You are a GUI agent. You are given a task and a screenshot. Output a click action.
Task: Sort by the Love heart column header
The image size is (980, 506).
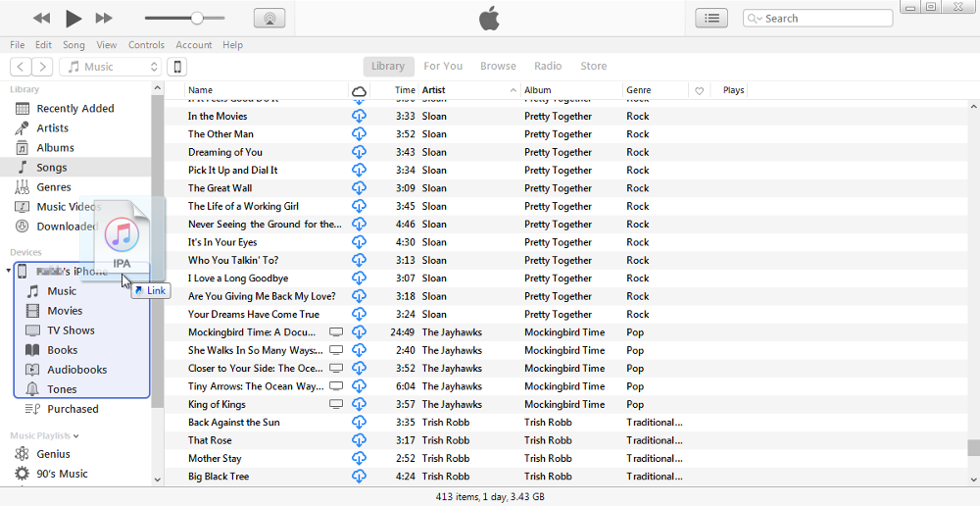[700, 90]
